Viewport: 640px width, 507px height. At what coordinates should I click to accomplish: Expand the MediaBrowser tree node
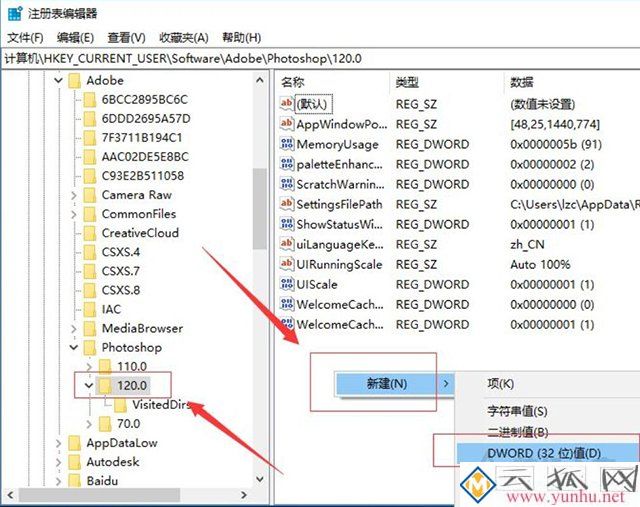(x=74, y=329)
